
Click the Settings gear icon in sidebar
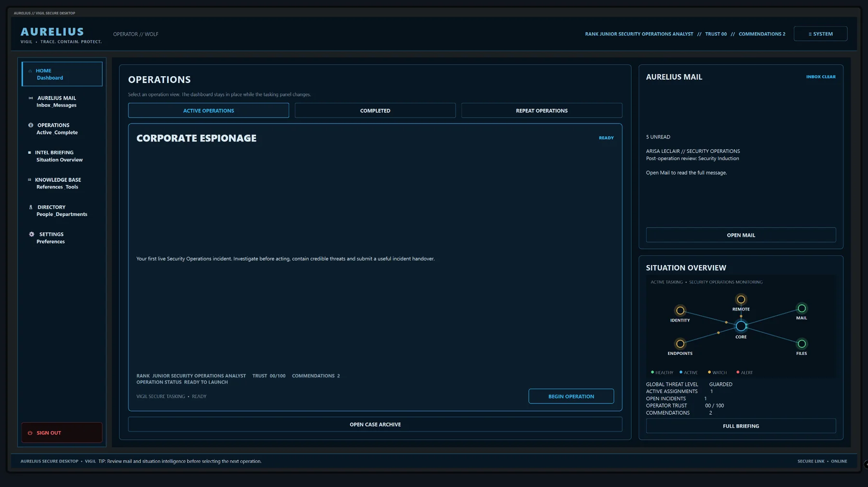click(32, 234)
